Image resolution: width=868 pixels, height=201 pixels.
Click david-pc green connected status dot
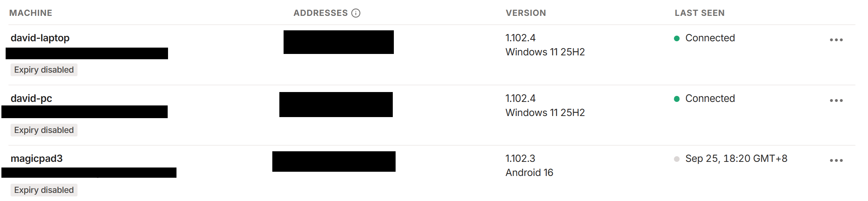pos(676,99)
